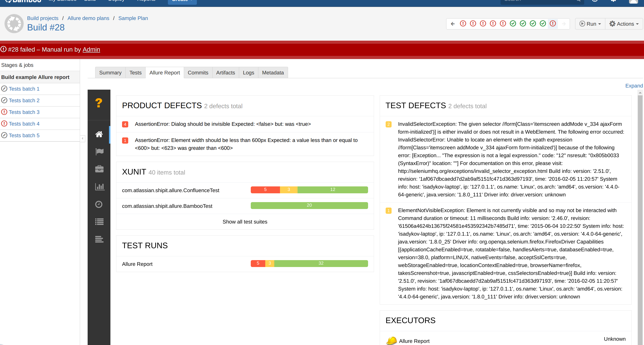Click the helmet icon in Executors
This screenshot has width=644, height=345.
(x=392, y=341)
